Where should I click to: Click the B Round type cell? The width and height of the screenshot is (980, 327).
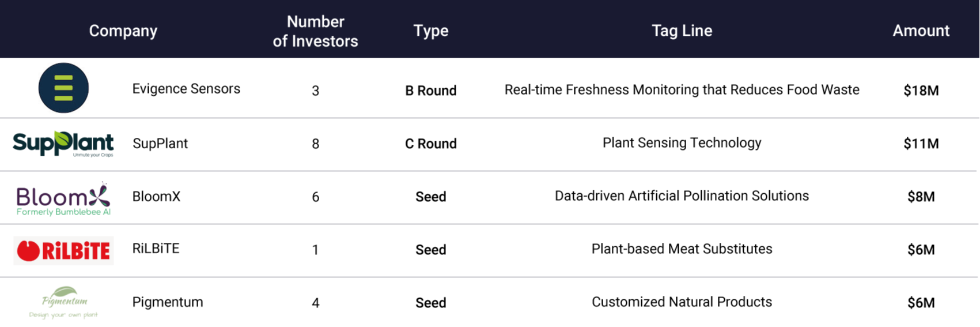(430, 91)
